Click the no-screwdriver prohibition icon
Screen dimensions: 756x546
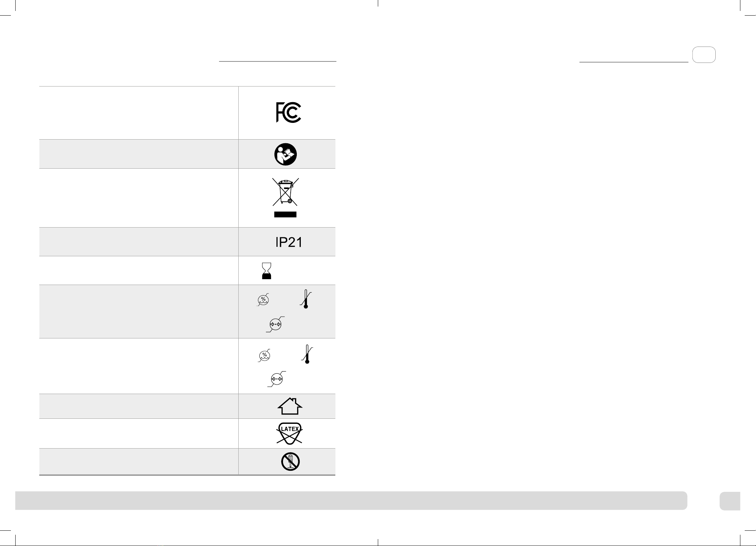tap(290, 462)
